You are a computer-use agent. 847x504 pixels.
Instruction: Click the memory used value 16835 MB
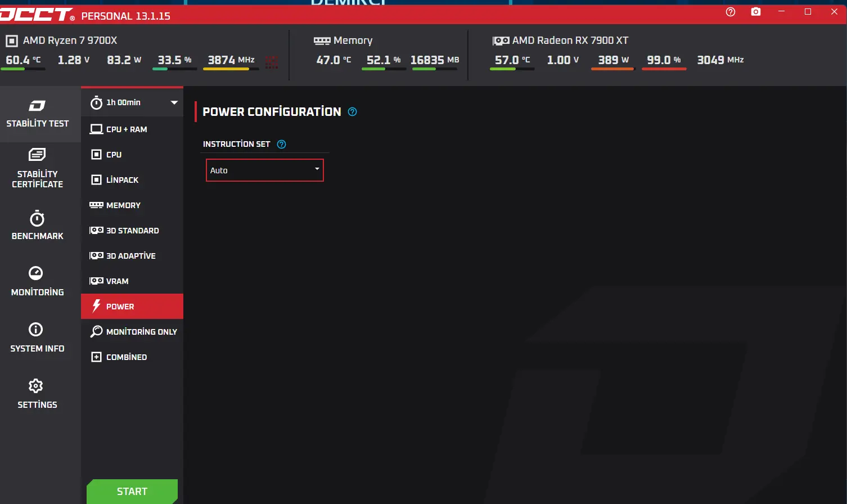point(435,60)
